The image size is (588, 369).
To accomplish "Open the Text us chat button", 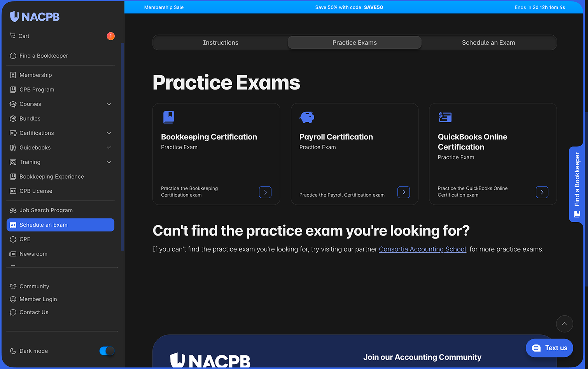I will coord(549,348).
